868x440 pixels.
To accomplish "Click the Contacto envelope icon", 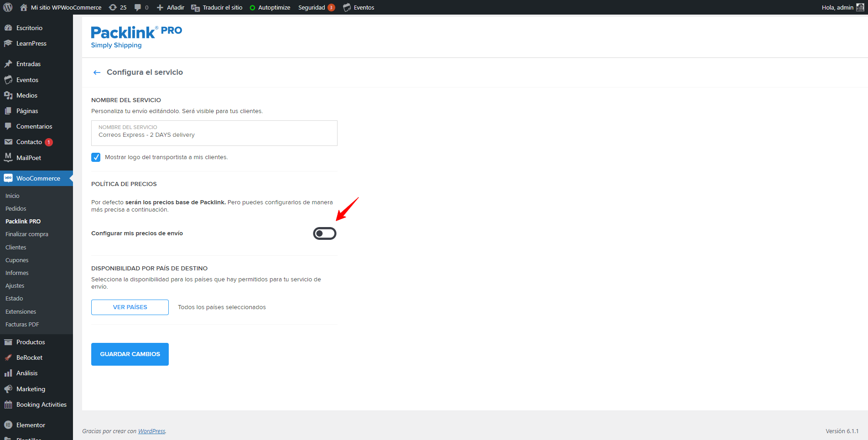I will coord(8,142).
